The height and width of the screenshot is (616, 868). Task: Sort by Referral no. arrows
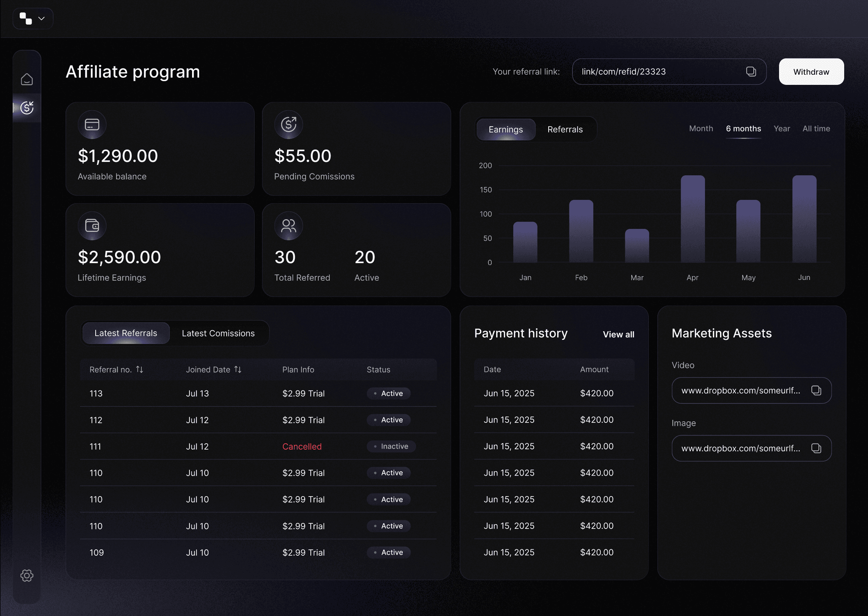pyautogui.click(x=140, y=369)
